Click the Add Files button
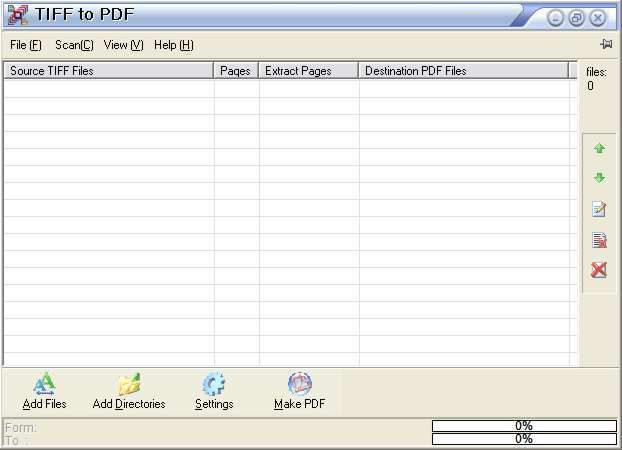 click(x=44, y=391)
